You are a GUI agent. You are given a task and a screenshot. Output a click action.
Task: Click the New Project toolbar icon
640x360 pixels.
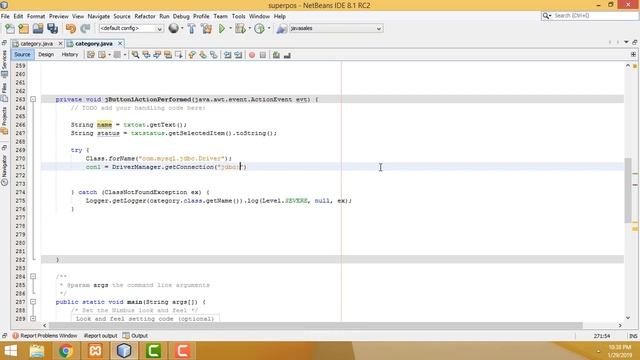[24, 29]
